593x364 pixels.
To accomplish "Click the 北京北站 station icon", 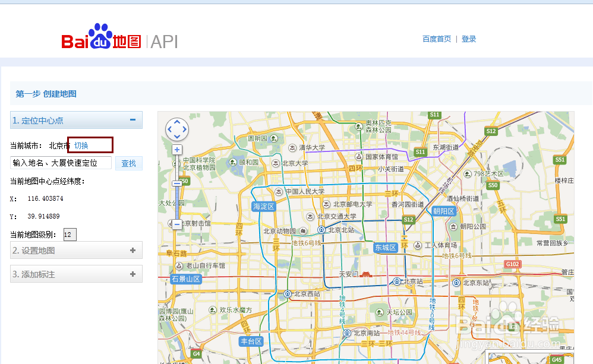I will pyautogui.click(x=321, y=230).
